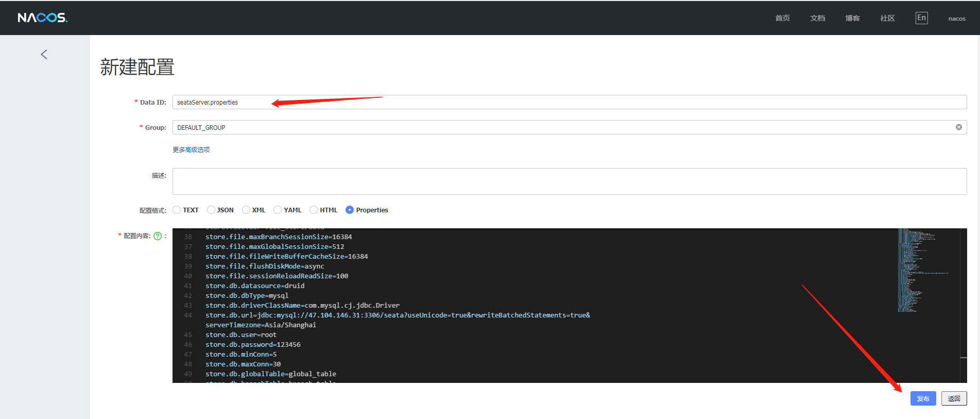
Task: Click line store.db.minConn=5
Action: pos(241,355)
